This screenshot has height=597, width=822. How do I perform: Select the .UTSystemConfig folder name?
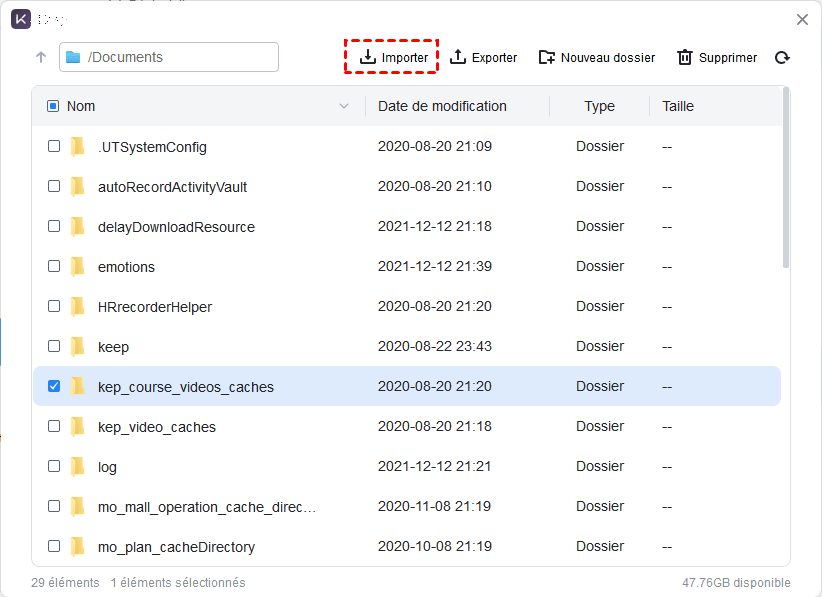[x=152, y=147]
